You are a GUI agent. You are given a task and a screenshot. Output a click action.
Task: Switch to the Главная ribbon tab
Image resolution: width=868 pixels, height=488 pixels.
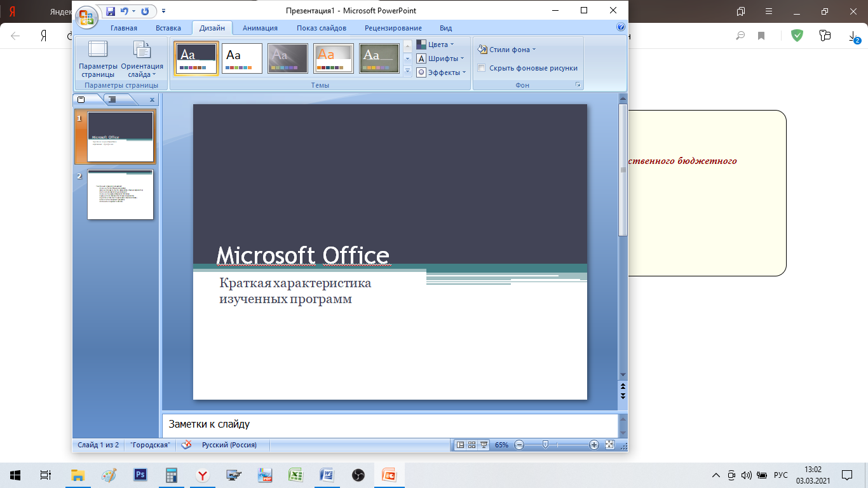[123, 28]
